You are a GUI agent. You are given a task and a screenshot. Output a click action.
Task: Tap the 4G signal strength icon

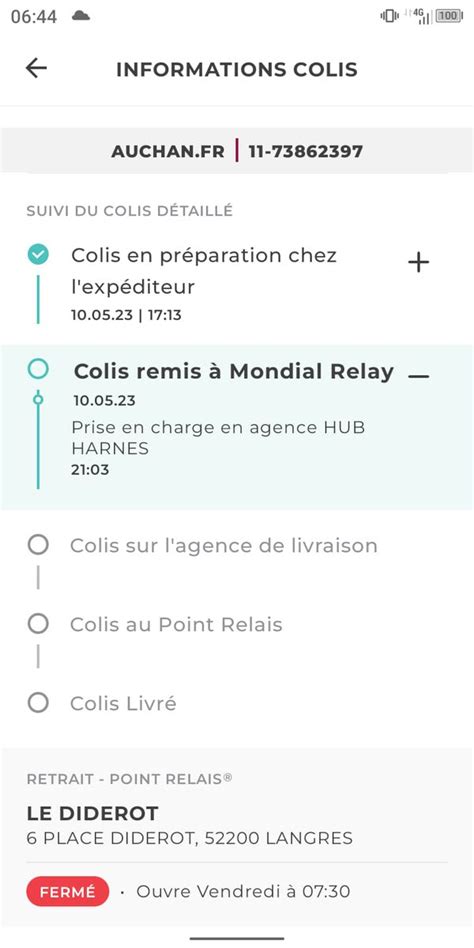(418, 16)
